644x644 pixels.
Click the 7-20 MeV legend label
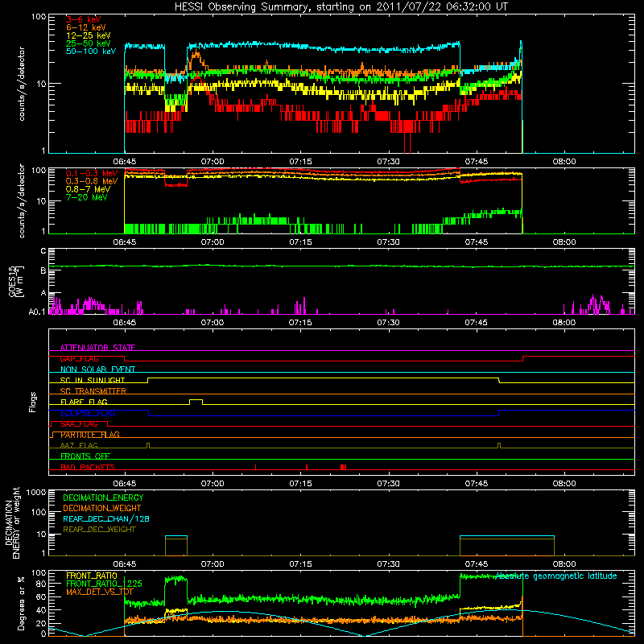pyautogui.click(x=87, y=197)
